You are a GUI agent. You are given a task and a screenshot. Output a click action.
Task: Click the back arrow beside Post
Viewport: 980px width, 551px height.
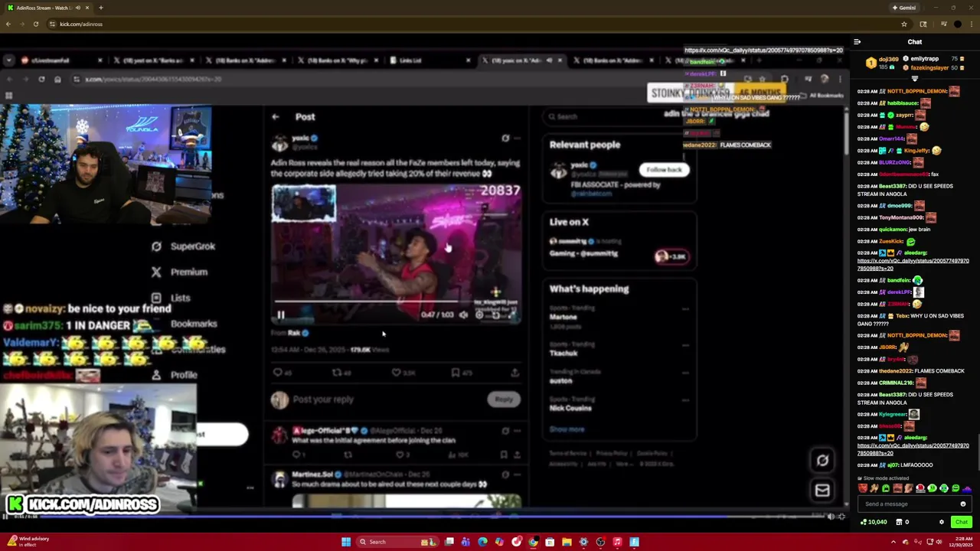coord(276,116)
